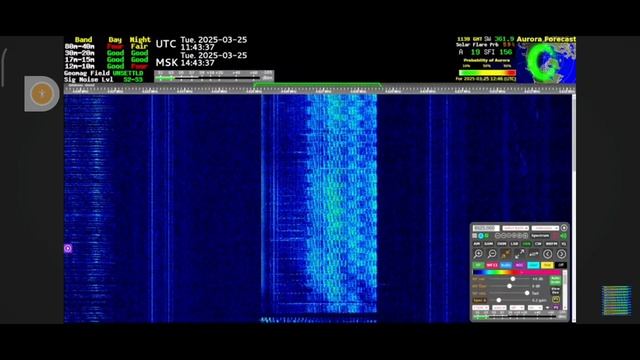Click the UTC time label
The width and height of the screenshot is (640, 360).
[166, 44]
